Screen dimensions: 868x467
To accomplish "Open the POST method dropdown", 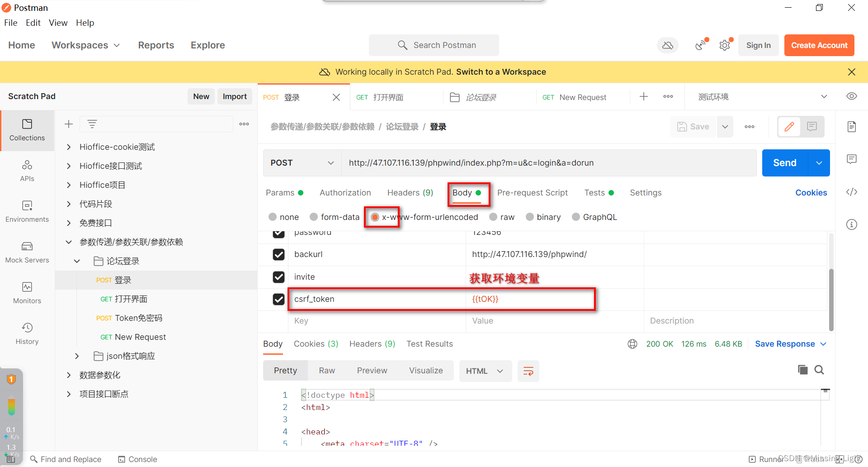I will [x=302, y=163].
